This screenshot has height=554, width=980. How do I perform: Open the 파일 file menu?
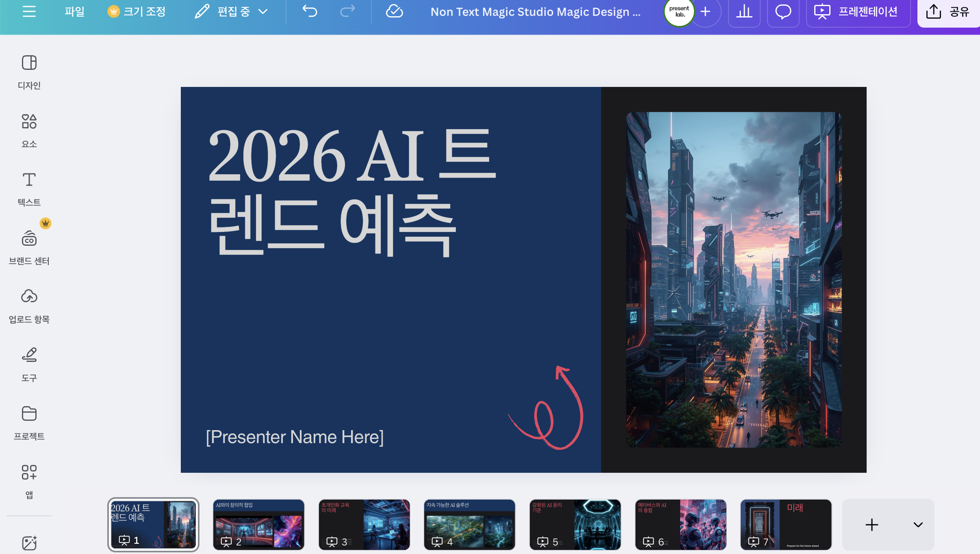click(75, 11)
